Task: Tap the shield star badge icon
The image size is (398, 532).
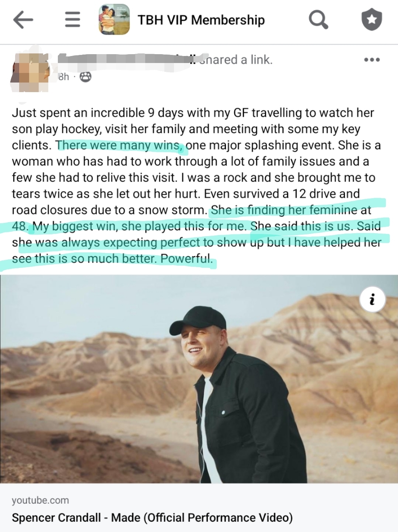Action: tap(371, 20)
